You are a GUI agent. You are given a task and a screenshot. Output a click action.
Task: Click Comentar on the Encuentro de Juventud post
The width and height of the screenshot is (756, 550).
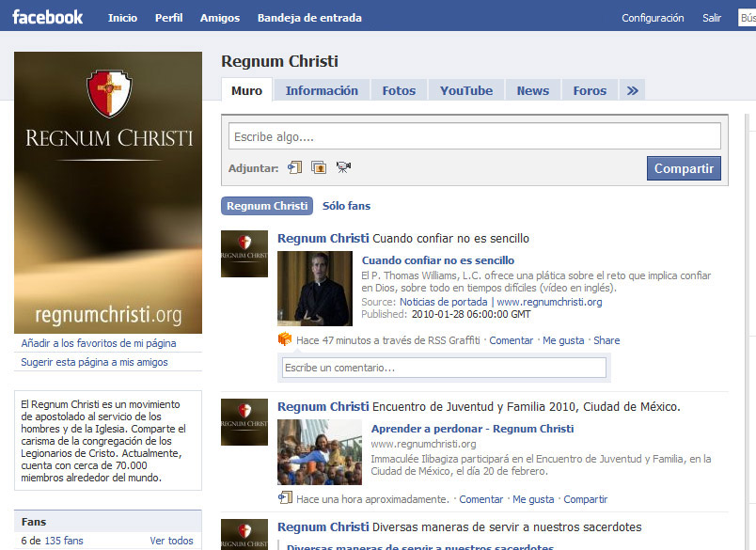(480, 499)
